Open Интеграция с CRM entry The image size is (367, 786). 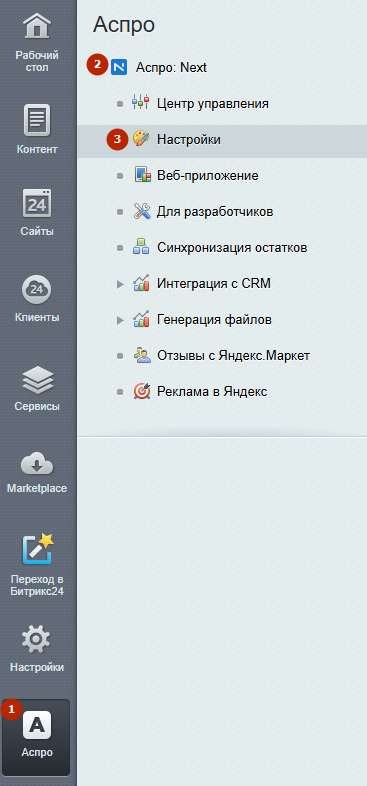(214, 284)
